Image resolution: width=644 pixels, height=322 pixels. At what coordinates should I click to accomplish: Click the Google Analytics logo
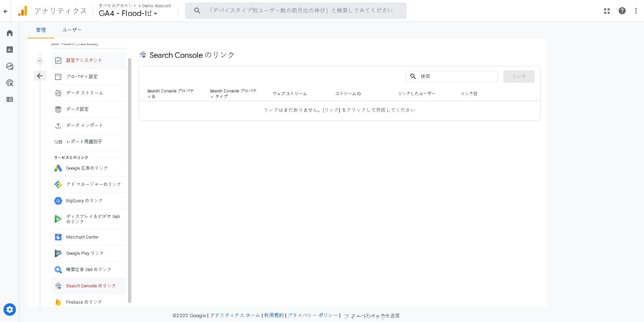pyautogui.click(x=23, y=11)
